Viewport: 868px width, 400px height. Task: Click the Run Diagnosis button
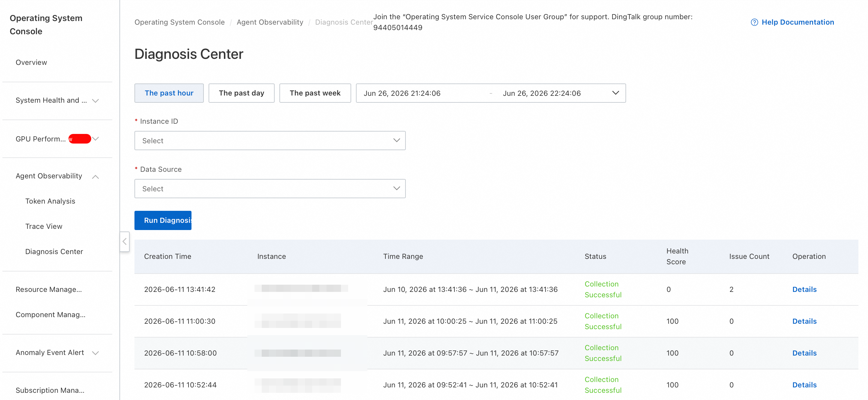(163, 220)
